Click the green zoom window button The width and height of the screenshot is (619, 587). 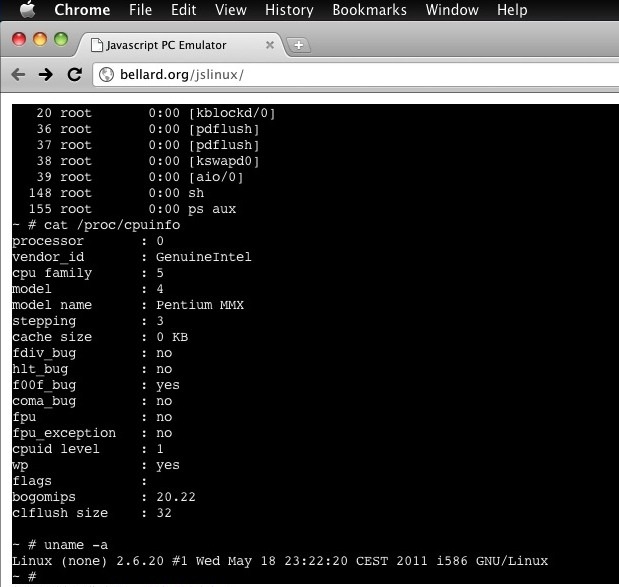61,39
